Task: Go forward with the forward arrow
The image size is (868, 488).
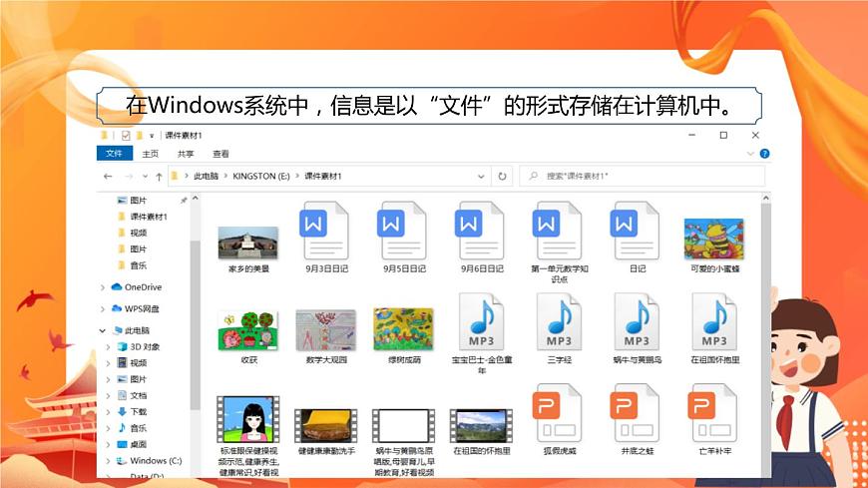Action: (129, 177)
